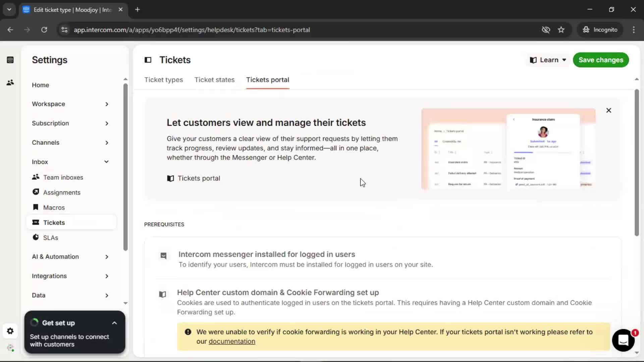Click the PREREQUISITES section label
Viewport: 644px width, 362px height.
pyautogui.click(x=164, y=225)
